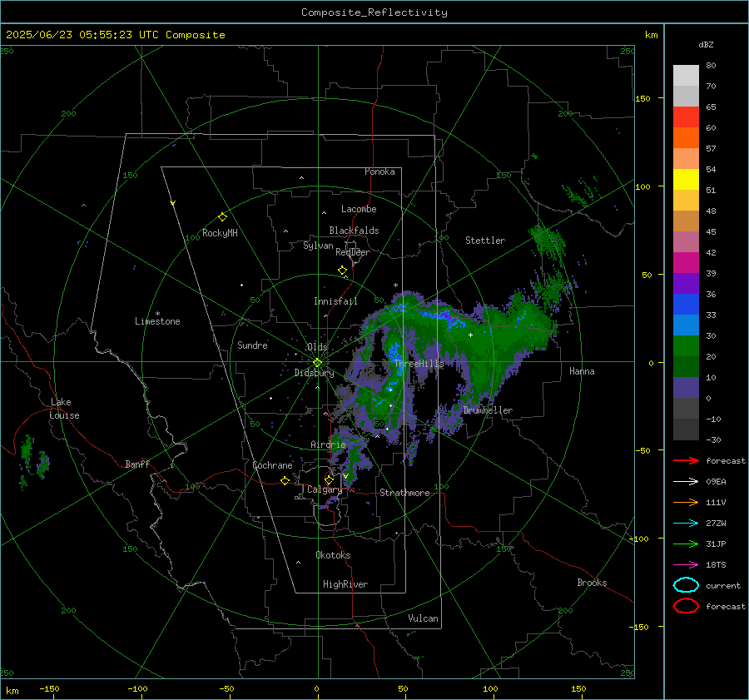Image resolution: width=749 pixels, height=700 pixels.
Task: Click the 150 tick on right axis
Action: (x=642, y=98)
